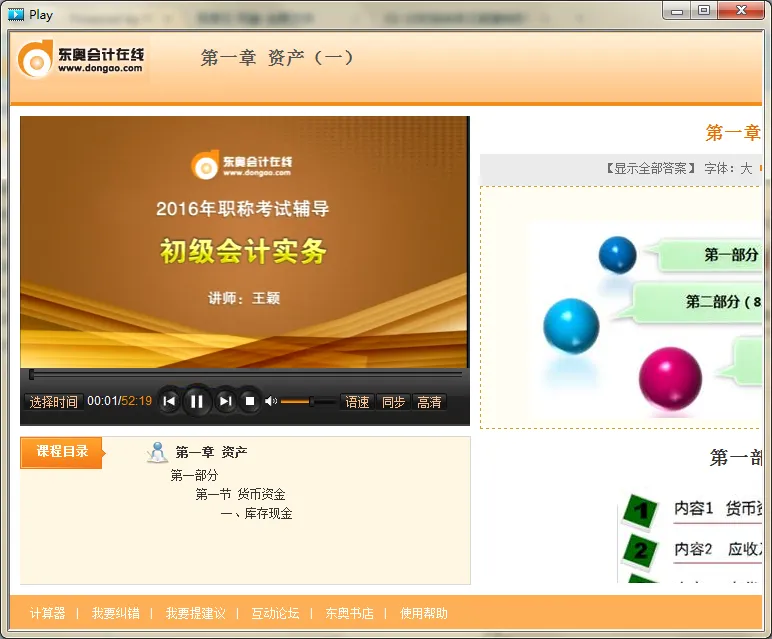
Task: Select 第一部分 in the course directory
Action: (194, 475)
